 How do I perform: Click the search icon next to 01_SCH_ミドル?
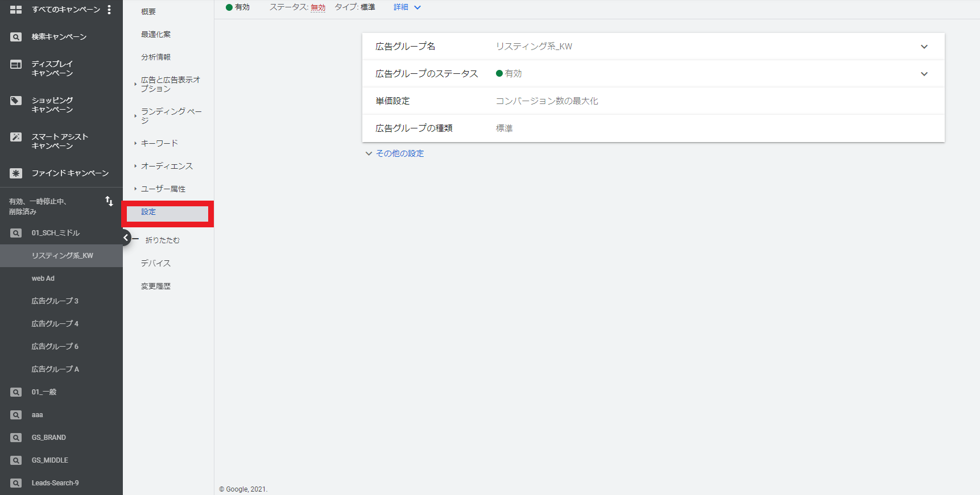point(16,233)
